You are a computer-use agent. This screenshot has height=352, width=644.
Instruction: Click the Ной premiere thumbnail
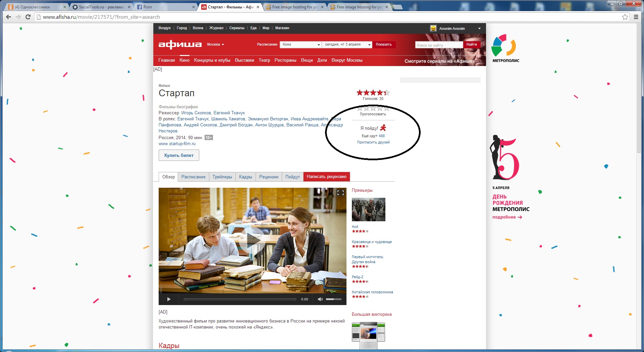(x=369, y=210)
